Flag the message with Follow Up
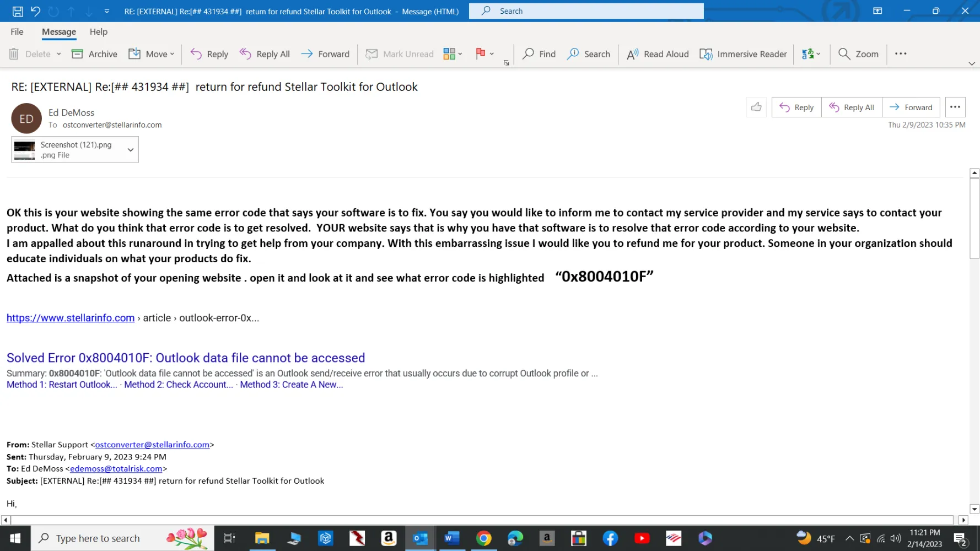This screenshot has height=551, width=980. tap(481, 53)
